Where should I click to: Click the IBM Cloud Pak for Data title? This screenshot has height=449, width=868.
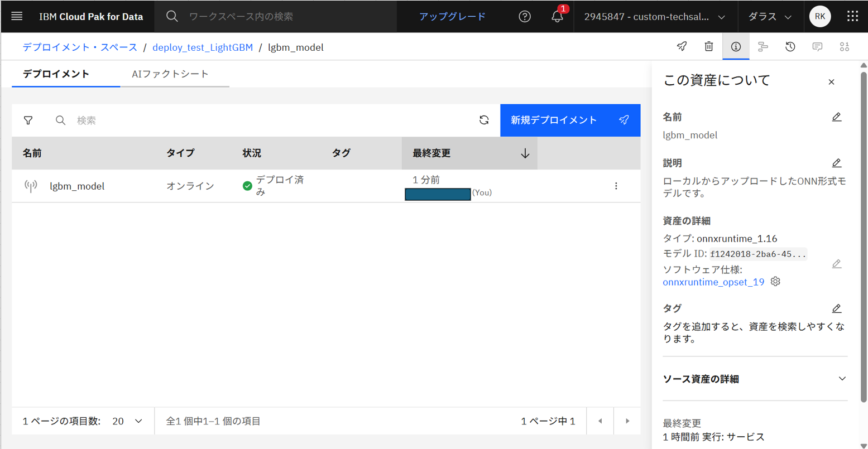click(x=91, y=17)
